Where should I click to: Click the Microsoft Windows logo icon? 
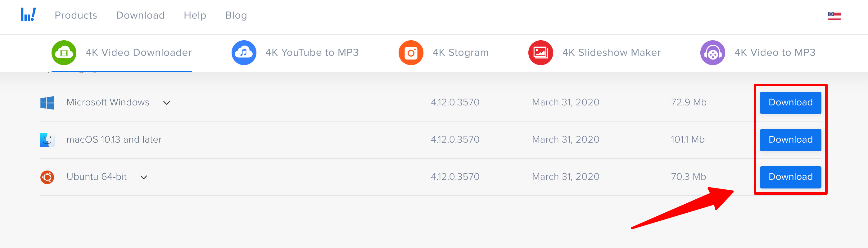click(47, 103)
